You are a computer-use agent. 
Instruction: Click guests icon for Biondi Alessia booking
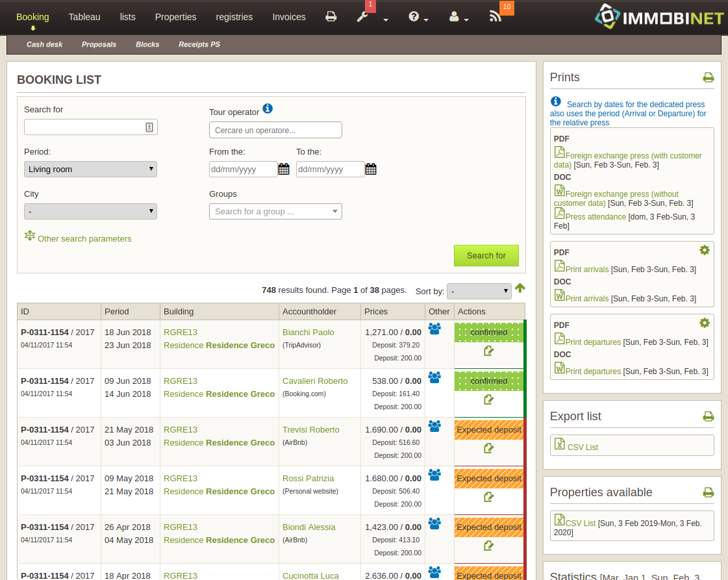434,523
